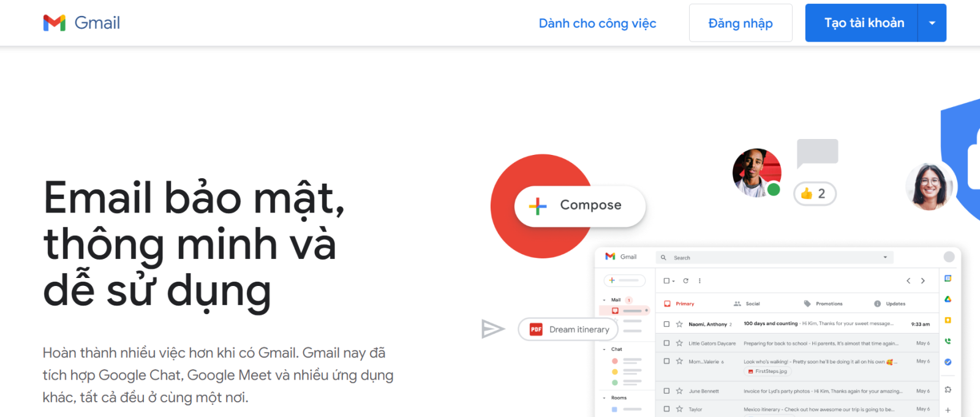
Task: Click the Search field in the Gmail preview
Action: coord(774,258)
